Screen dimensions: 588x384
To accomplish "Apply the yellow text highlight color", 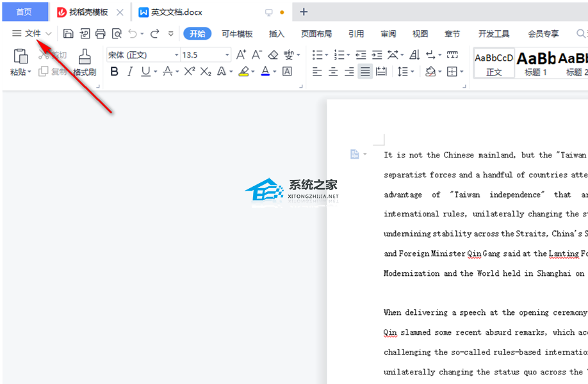I will (243, 72).
